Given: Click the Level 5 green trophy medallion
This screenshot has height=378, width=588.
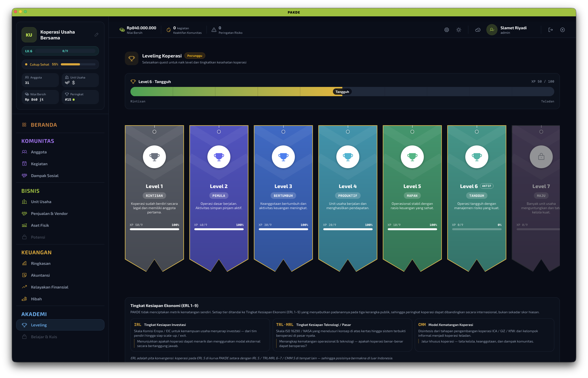Looking at the screenshot, I should (412, 157).
